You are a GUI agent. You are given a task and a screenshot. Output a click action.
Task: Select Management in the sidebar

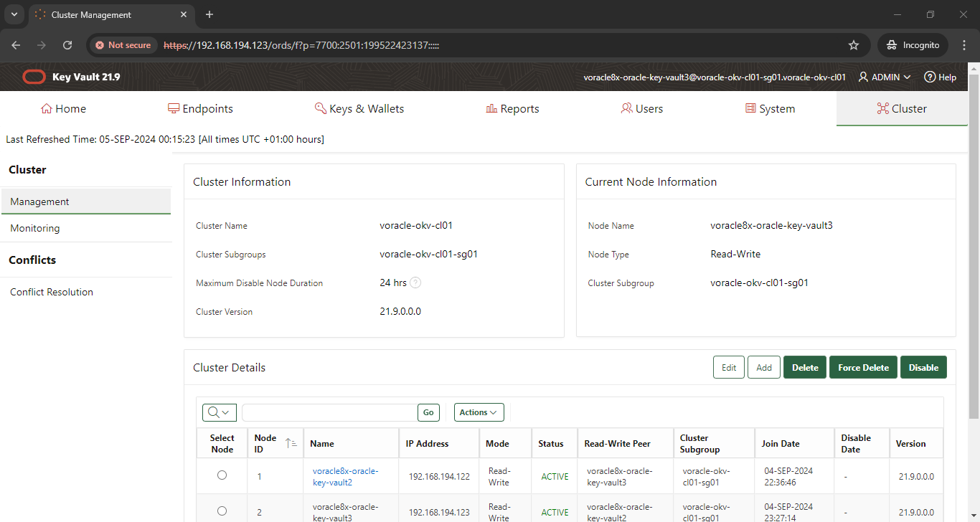click(85, 201)
